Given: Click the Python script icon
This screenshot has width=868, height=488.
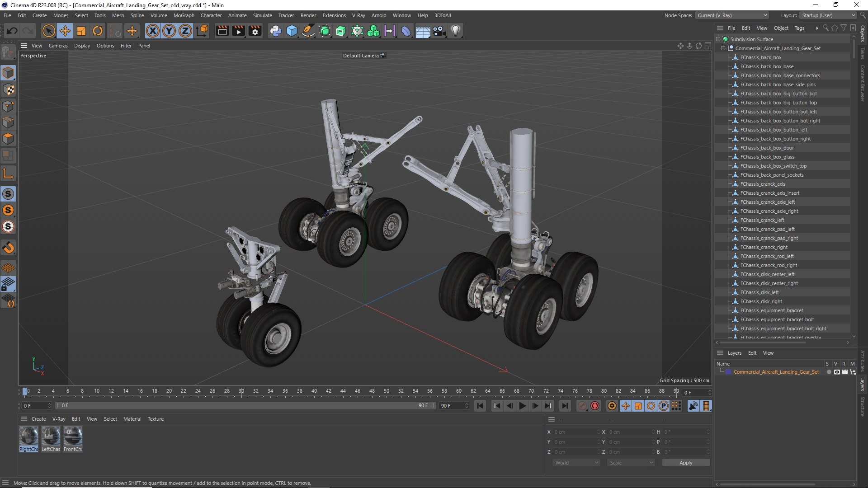Looking at the screenshot, I should pos(275,31).
